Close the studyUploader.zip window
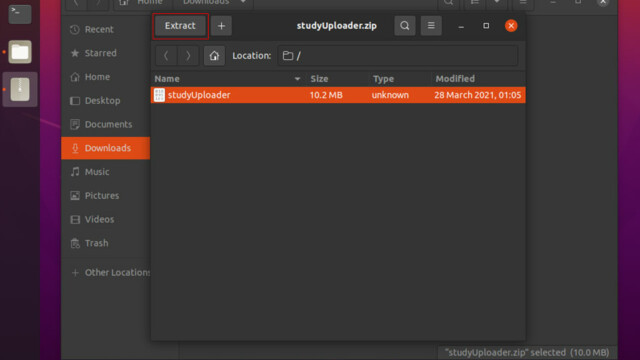This screenshot has width=640, height=360. pos(511,26)
